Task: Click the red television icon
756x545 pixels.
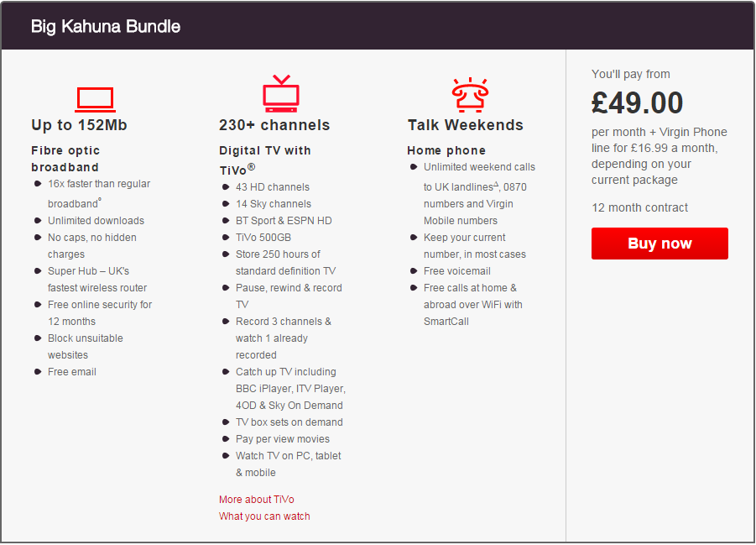Action: pyautogui.click(x=281, y=93)
